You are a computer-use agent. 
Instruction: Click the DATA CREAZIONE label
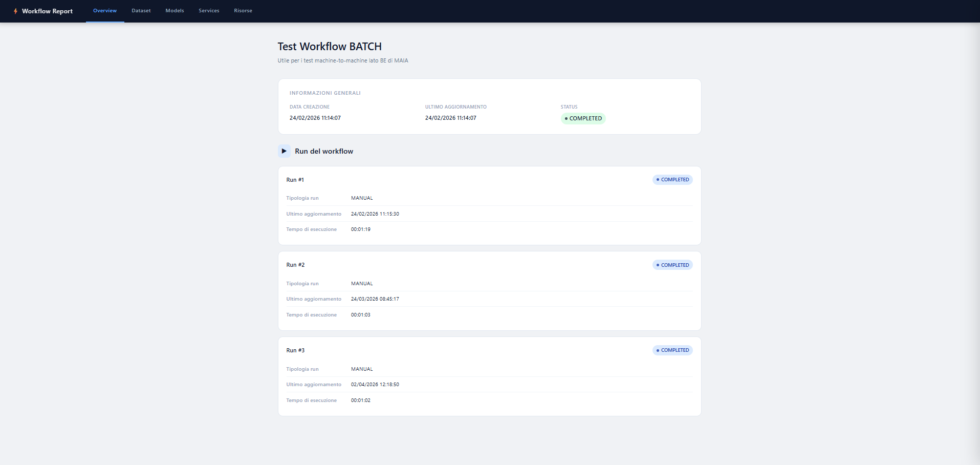[310, 107]
